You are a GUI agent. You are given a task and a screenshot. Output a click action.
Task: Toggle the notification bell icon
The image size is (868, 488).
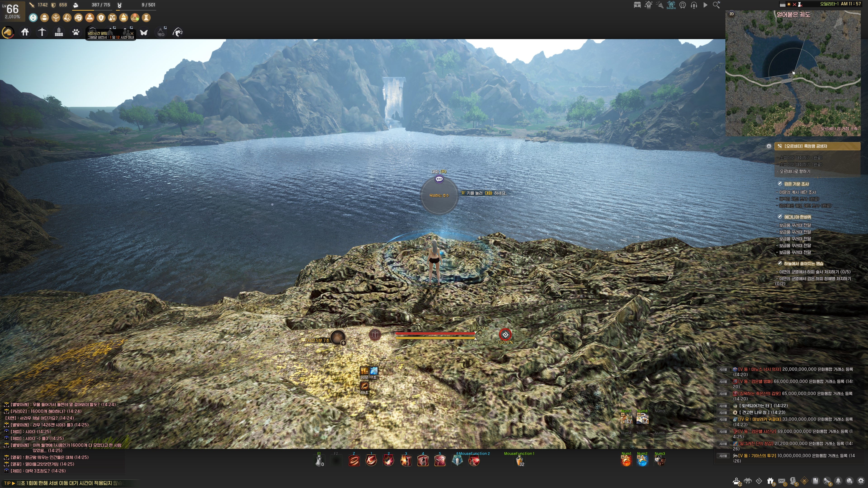pos(838,481)
